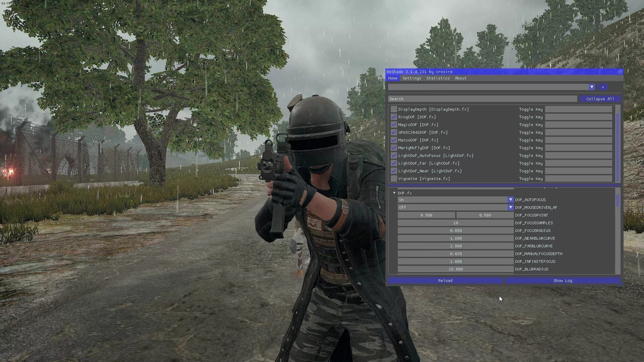
Task: Click the LightDof_Far effect row icon
Action: 394,163
